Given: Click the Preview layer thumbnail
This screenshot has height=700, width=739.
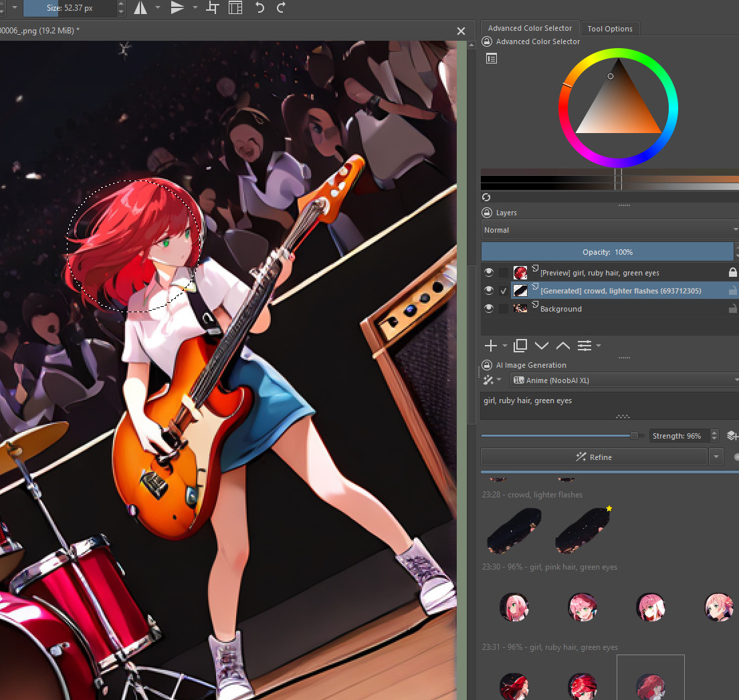Looking at the screenshot, I should (520, 273).
